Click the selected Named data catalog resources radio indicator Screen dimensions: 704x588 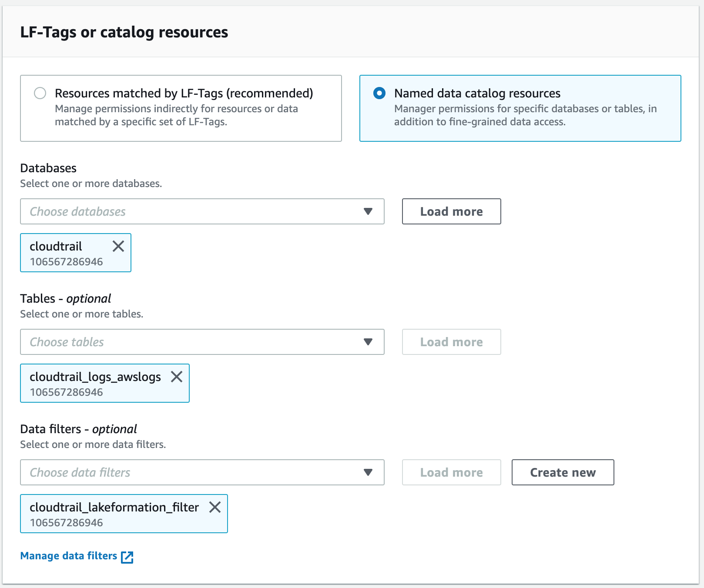click(x=379, y=93)
